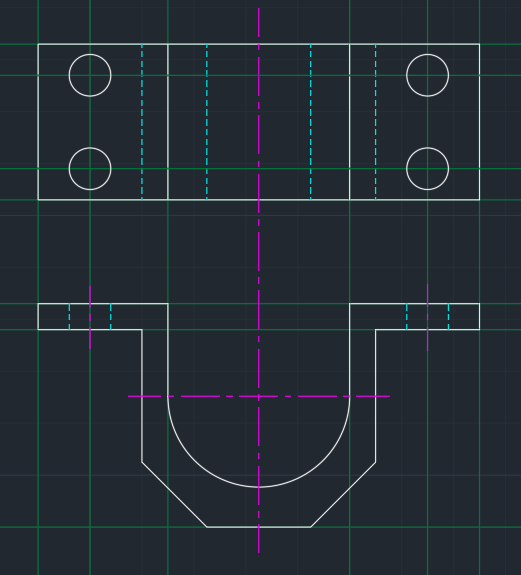Click the left outer edge of top view rectangle
Screen dimensions: 521x575
tap(38, 122)
